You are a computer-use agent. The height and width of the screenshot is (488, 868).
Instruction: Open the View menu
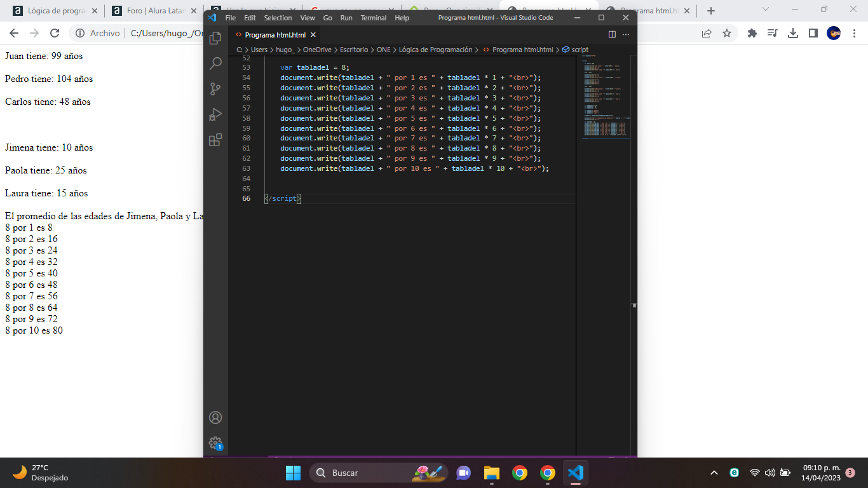click(x=308, y=18)
